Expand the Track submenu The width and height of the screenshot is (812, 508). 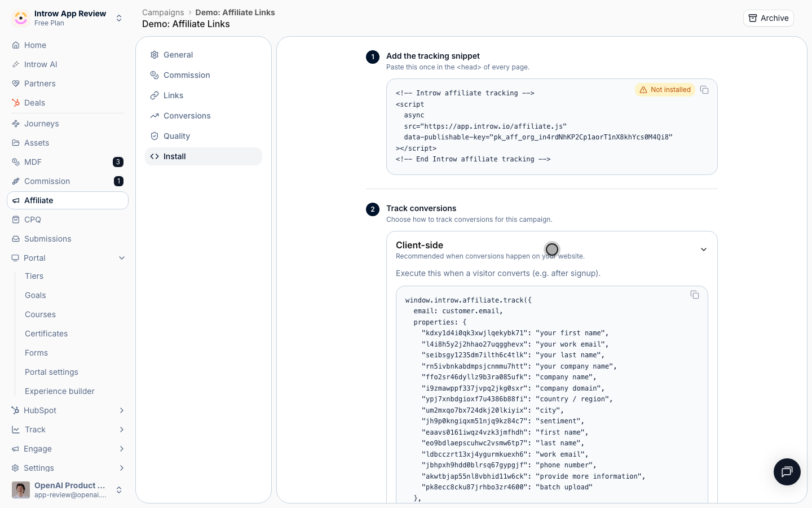pos(122,430)
